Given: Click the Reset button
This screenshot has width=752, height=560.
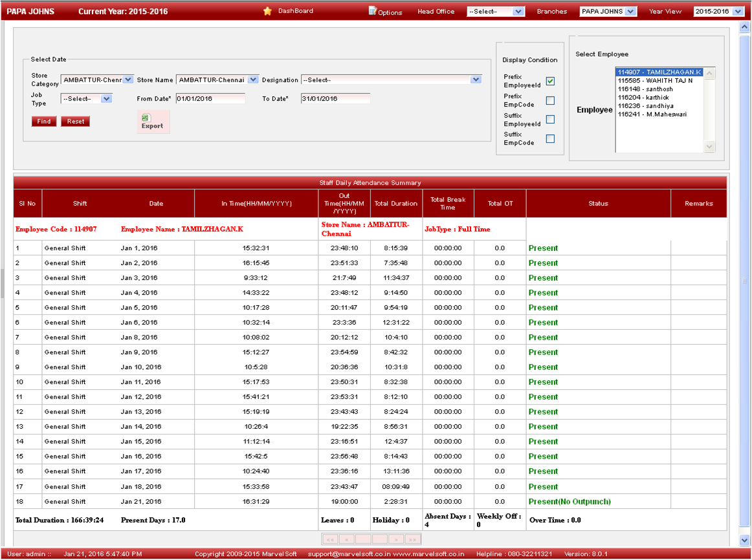Looking at the screenshot, I should tap(75, 122).
